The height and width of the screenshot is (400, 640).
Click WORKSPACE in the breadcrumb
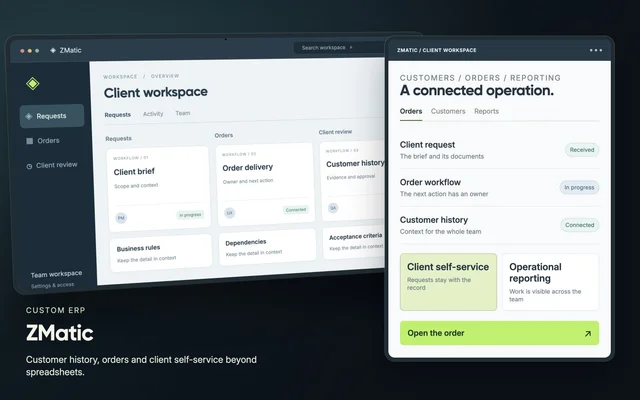(x=120, y=77)
